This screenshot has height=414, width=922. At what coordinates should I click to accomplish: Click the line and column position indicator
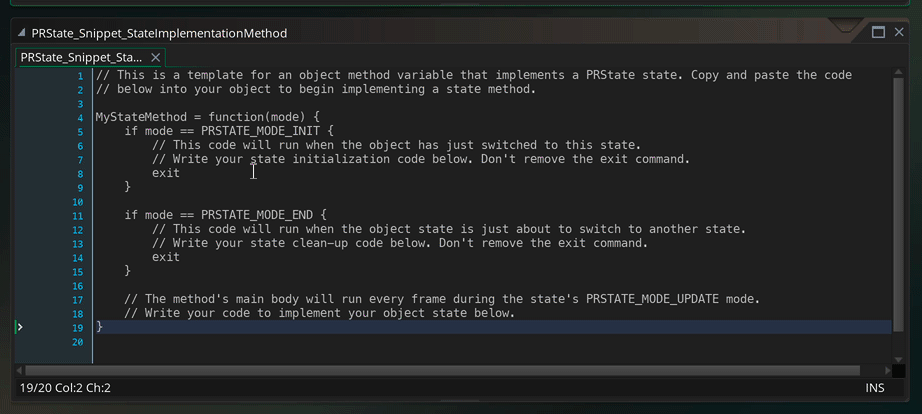point(65,388)
